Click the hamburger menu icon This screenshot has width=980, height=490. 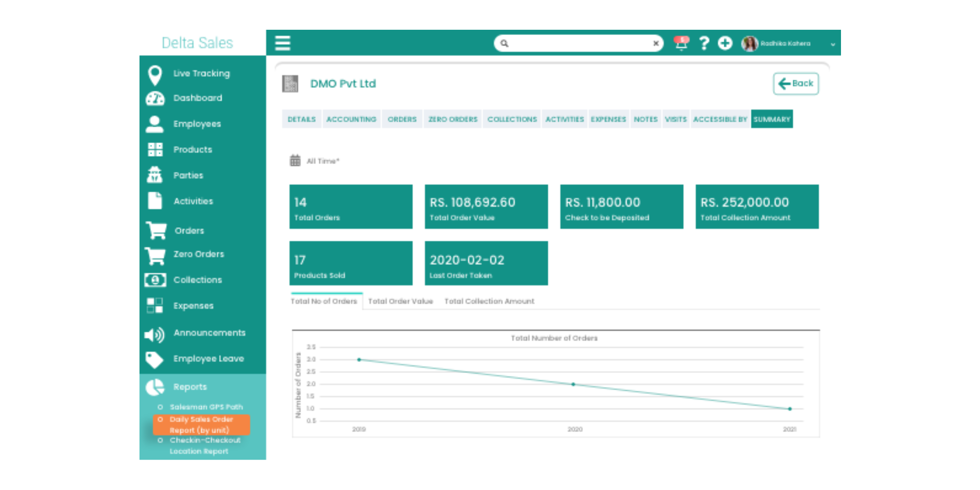coord(282,43)
